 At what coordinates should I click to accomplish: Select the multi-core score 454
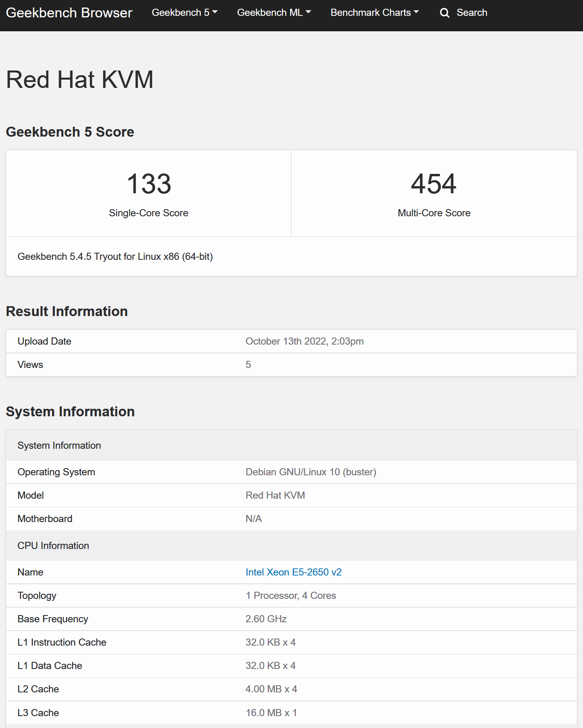point(434,184)
